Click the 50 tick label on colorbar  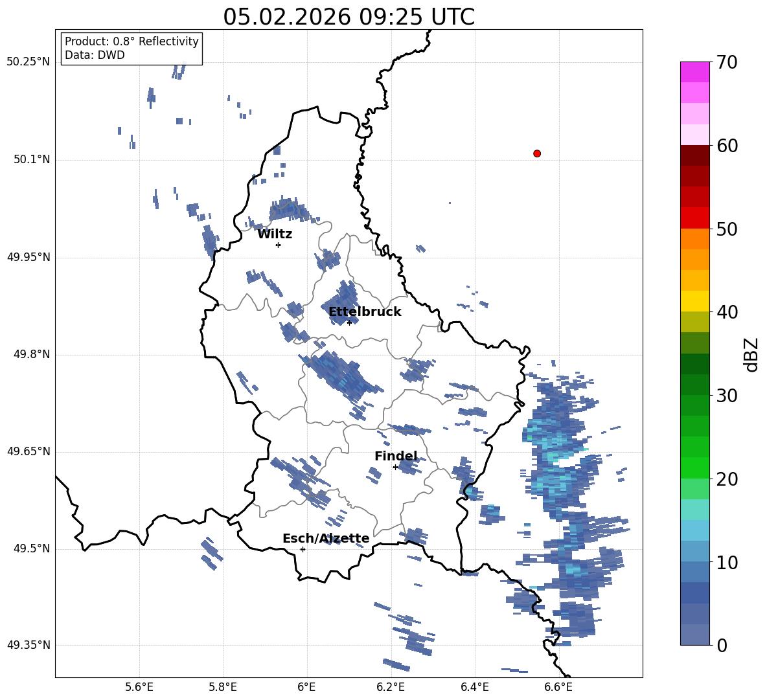726,229
